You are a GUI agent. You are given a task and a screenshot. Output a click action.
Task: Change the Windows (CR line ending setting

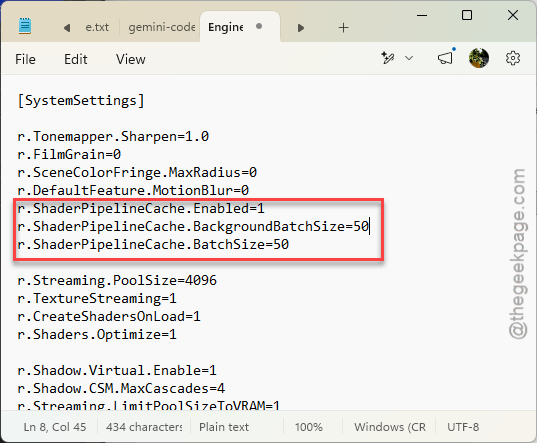pos(390,427)
